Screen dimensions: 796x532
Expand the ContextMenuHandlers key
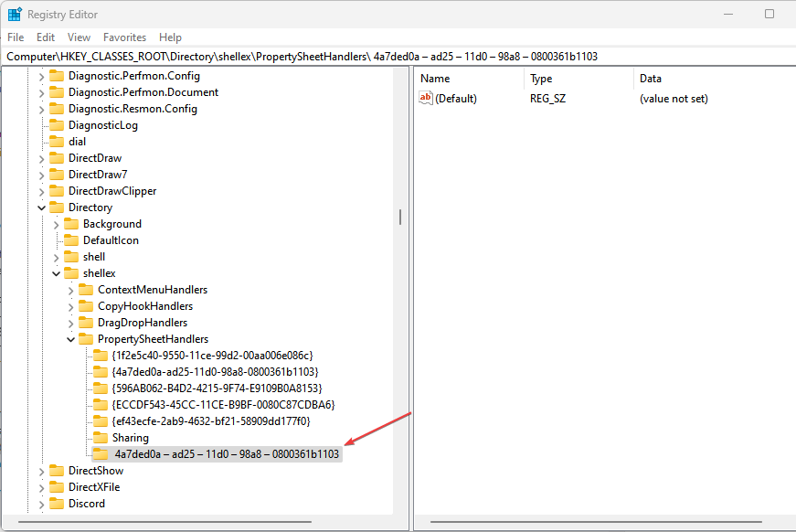pyautogui.click(x=71, y=291)
